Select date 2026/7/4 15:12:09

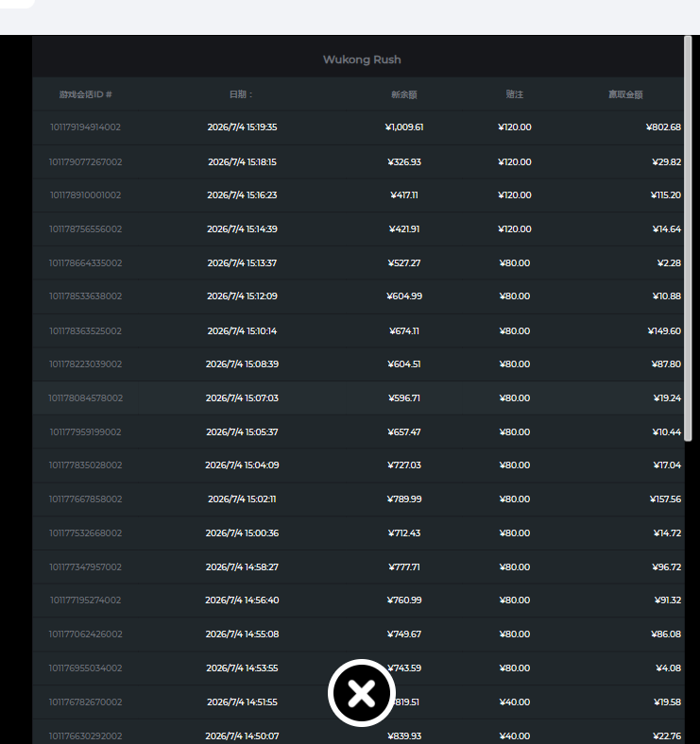(242, 296)
